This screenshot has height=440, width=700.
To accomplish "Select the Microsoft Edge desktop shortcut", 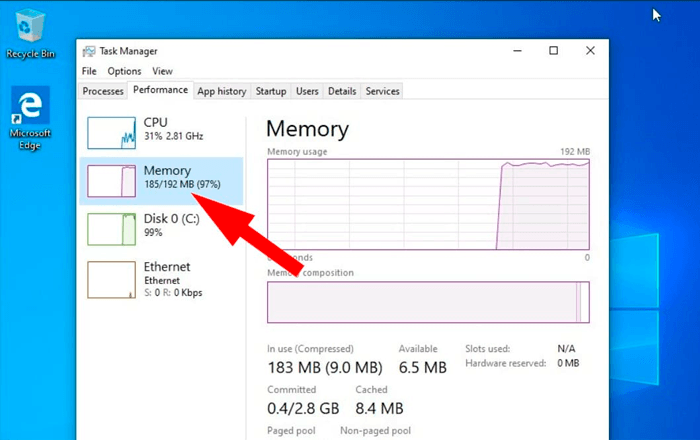I will pyautogui.click(x=30, y=112).
